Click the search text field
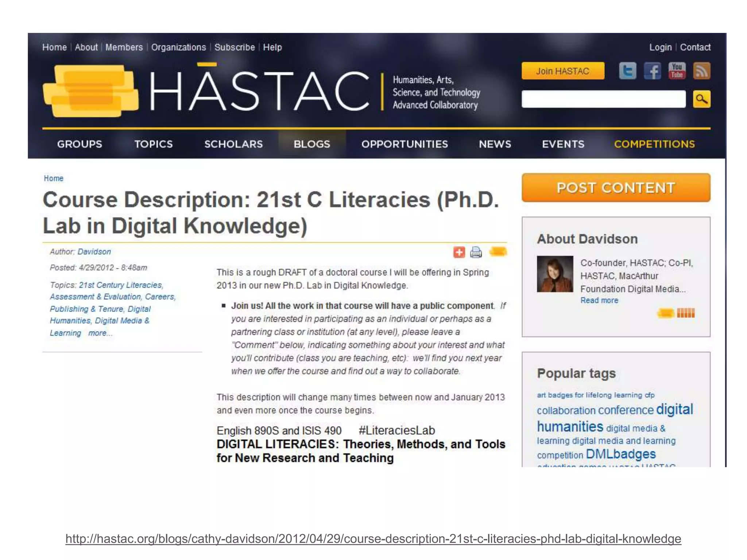Viewport: 747px width, 560px height. [x=603, y=99]
